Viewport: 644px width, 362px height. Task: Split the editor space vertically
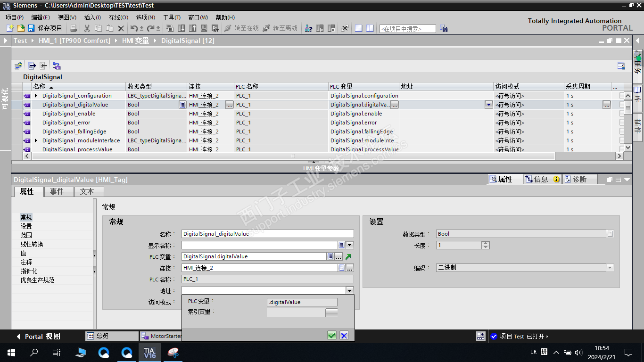(370, 28)
